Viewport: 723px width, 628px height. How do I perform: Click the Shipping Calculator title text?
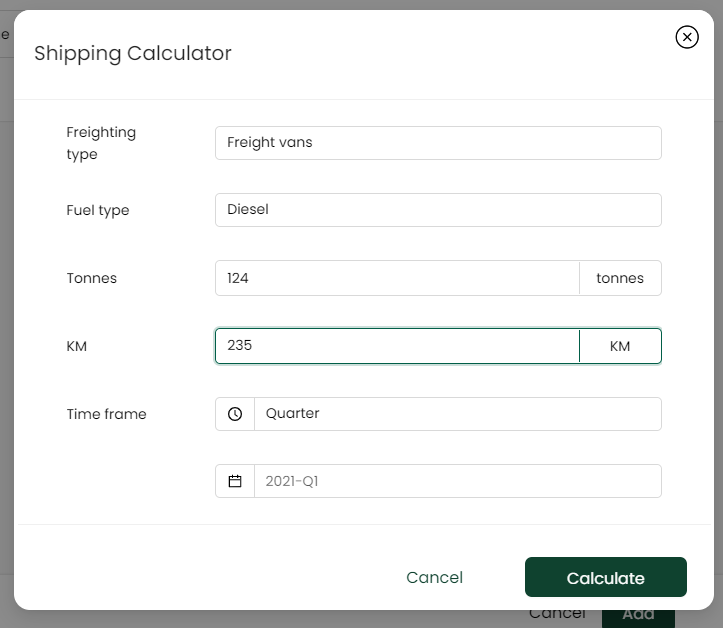pyautogui.click(x=133, y=53)
